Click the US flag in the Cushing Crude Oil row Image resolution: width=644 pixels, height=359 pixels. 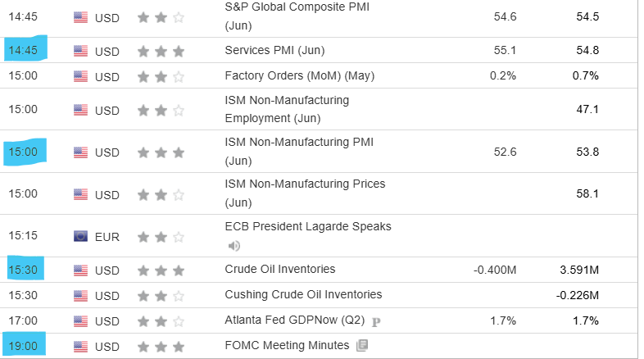(80, 295)
